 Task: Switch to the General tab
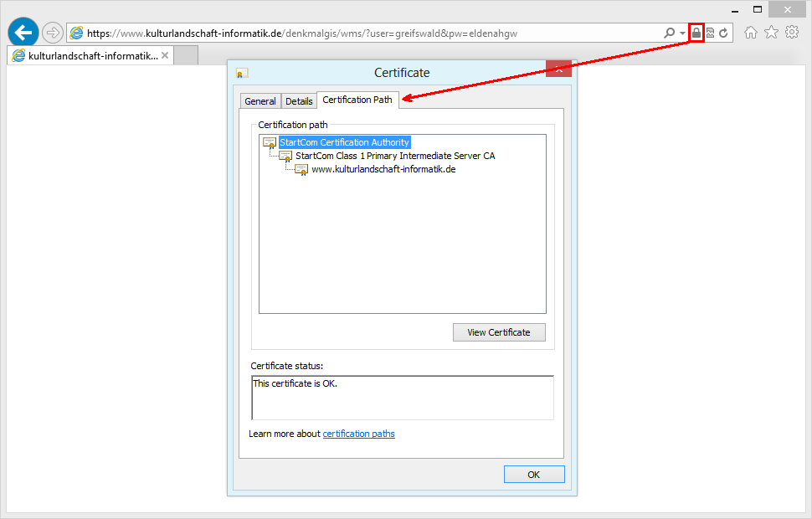click(x=260, y=100)
